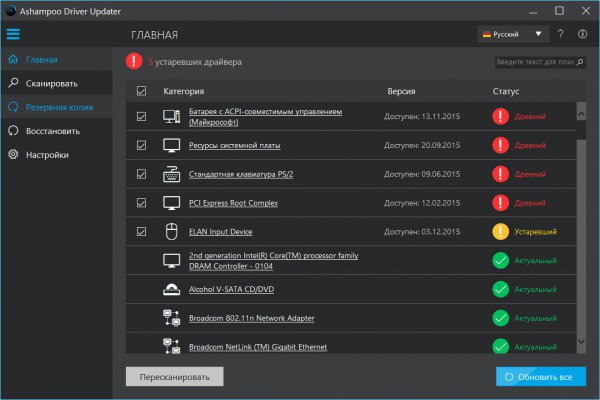Go to Главная in sidebar
Viewport: 600px width, 400px height.
click(57, 59)
